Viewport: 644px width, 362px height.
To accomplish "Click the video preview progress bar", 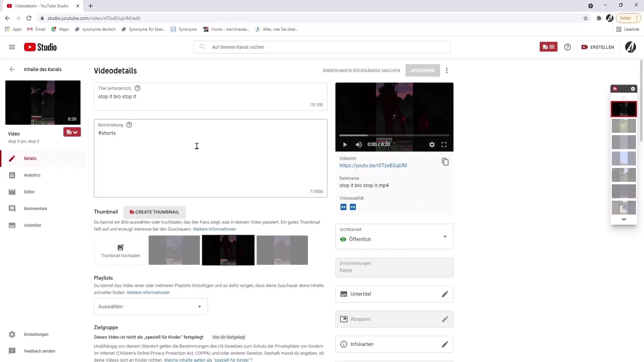I will tap(394, 135).
